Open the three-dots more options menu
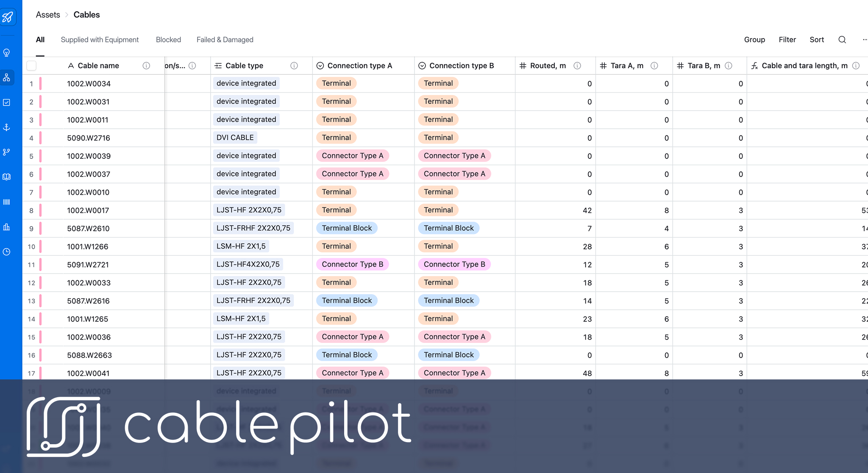 (865, 40)
